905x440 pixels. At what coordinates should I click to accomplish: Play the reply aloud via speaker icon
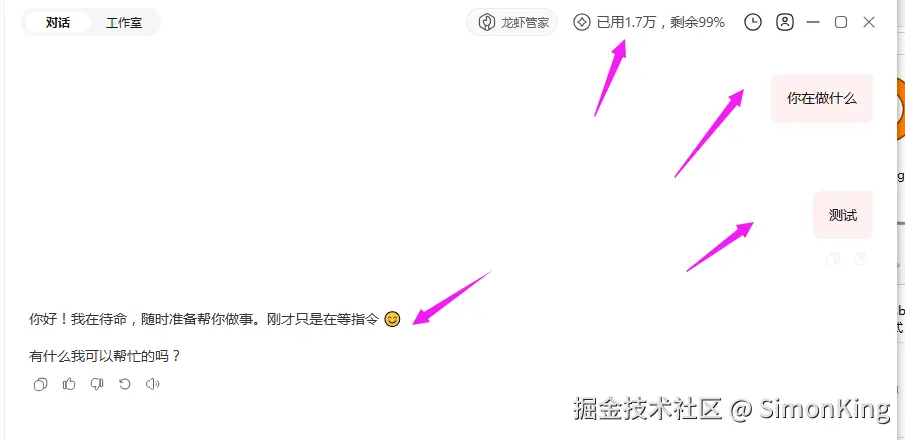coord(152,384)
